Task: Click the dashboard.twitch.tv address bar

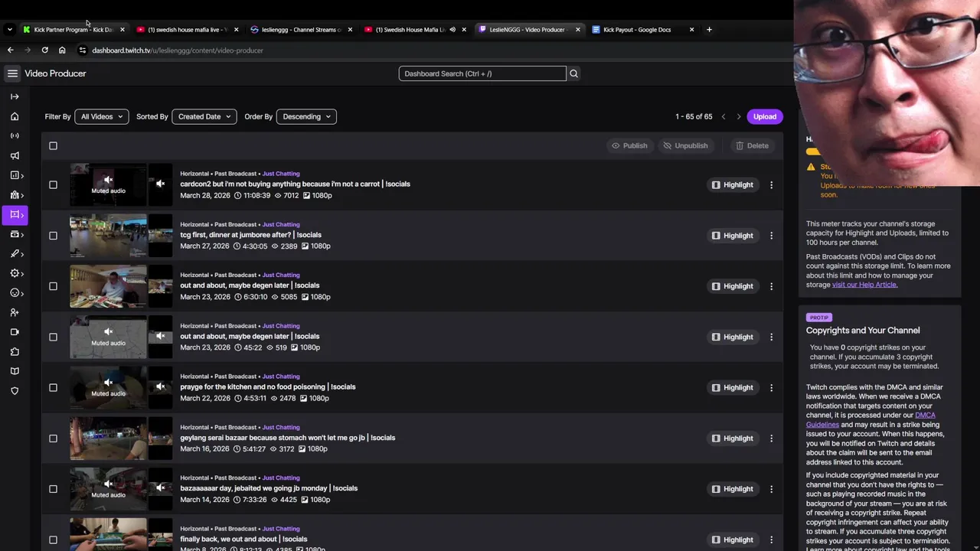Action: [178, 51]
